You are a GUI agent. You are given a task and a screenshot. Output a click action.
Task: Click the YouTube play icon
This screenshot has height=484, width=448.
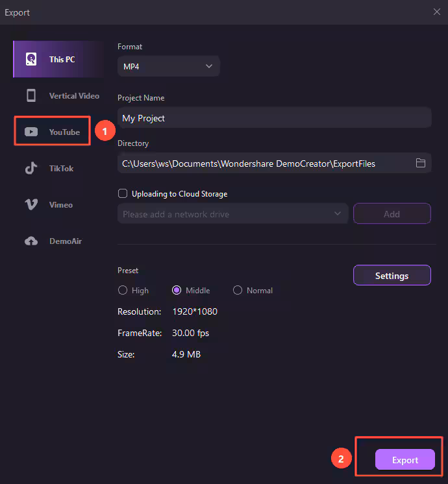click(31, 132)
